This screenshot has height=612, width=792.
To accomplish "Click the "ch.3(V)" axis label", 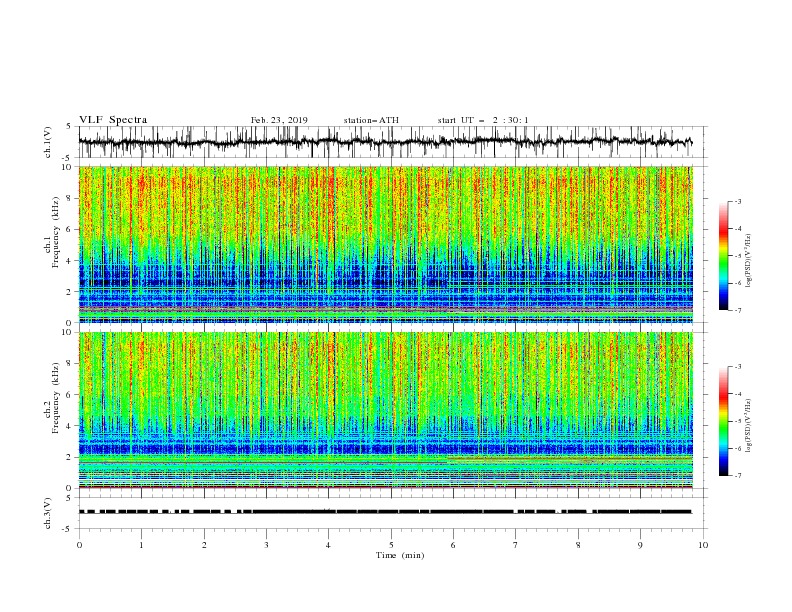I will pos(48,513).
